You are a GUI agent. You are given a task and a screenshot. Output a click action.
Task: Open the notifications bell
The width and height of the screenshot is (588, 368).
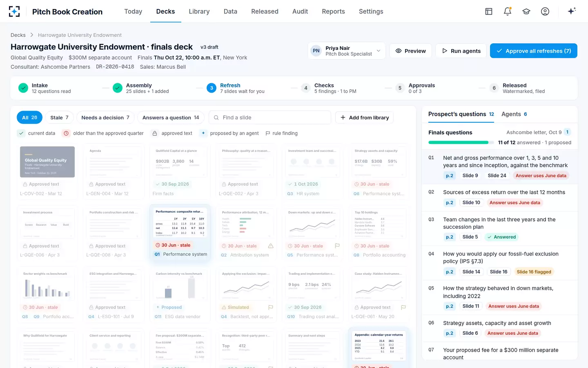[508, 11]
